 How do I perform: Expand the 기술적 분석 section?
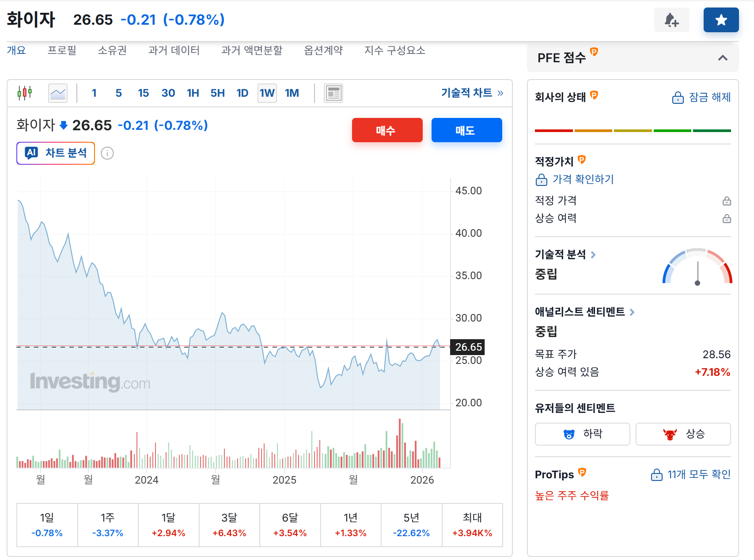click(565, 254)
